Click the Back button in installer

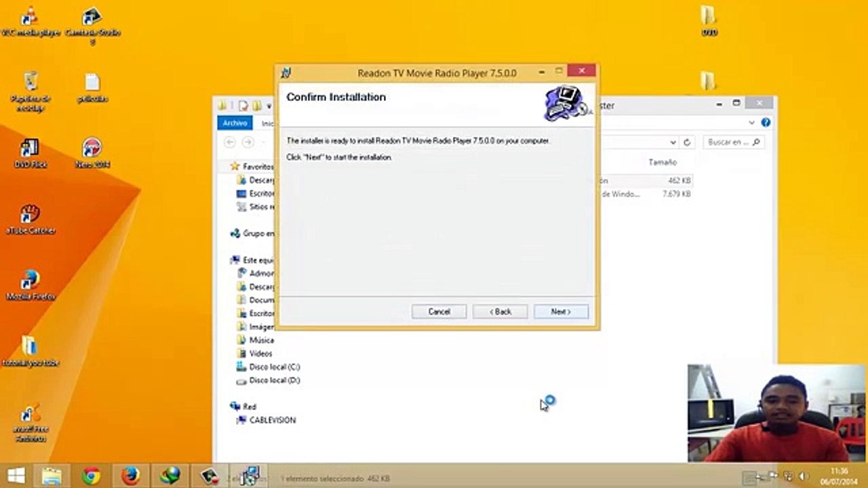tap(500, 312)
